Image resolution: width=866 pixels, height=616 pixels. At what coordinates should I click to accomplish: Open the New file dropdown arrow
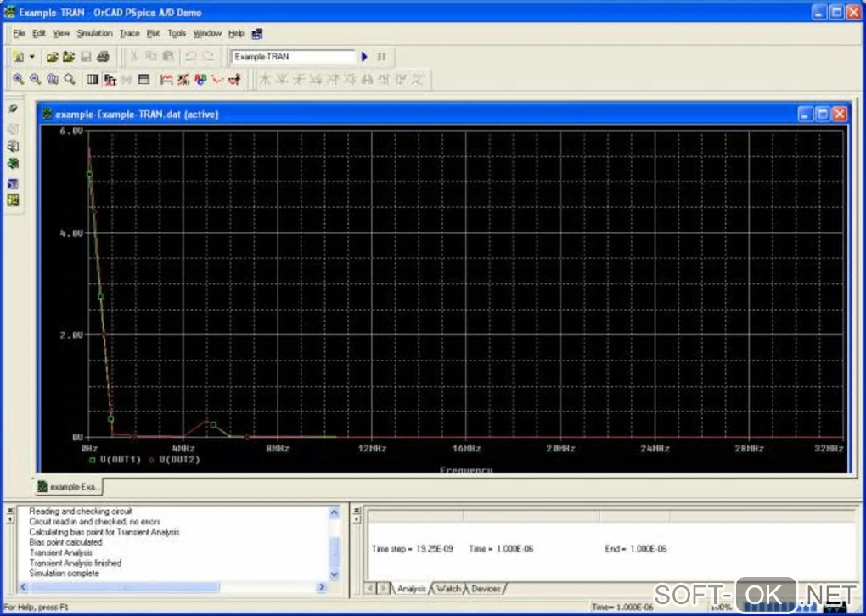click(x=32, y=57)
